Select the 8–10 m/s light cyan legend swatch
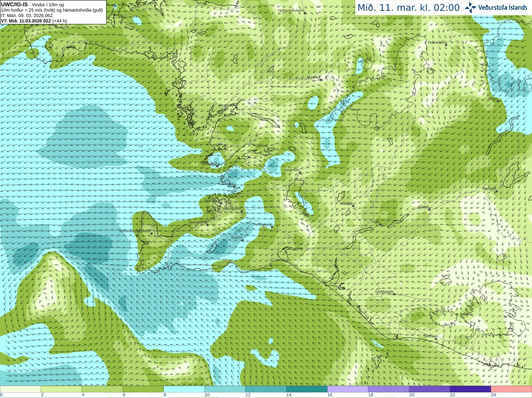This screenshot has height=398, width=532. (x=184, y=389)
